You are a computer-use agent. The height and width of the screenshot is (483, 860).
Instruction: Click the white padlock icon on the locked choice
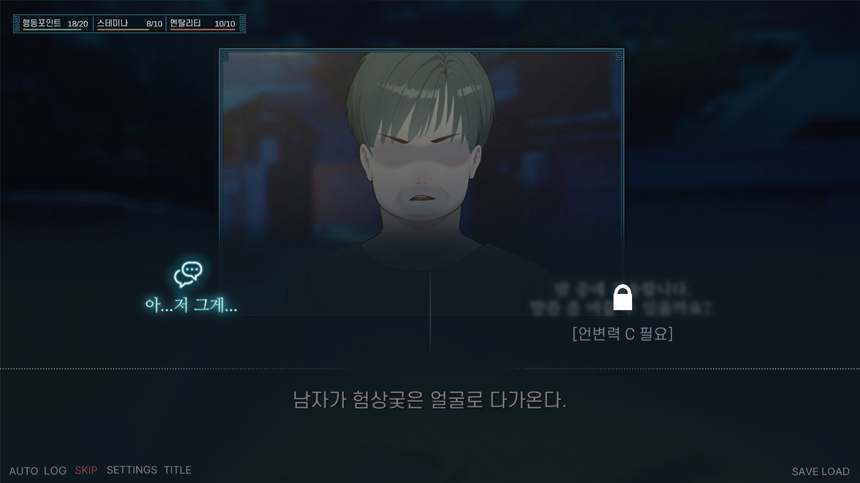[x=623, y=298]
